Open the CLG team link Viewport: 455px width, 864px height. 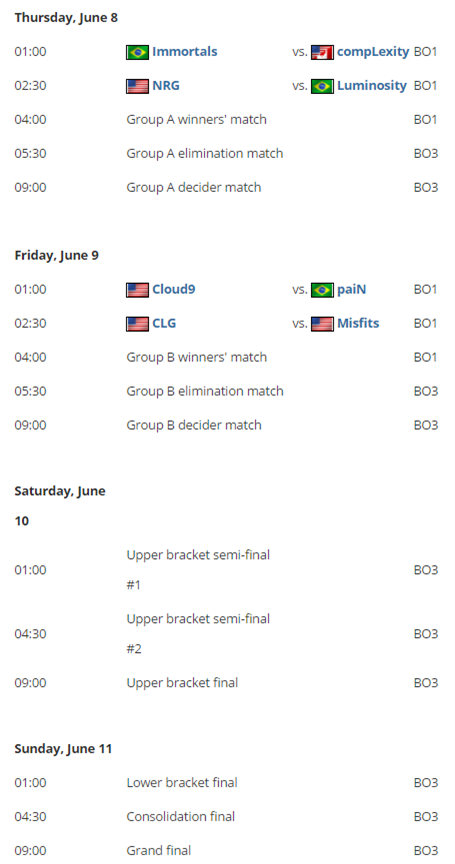click(164, 323)
